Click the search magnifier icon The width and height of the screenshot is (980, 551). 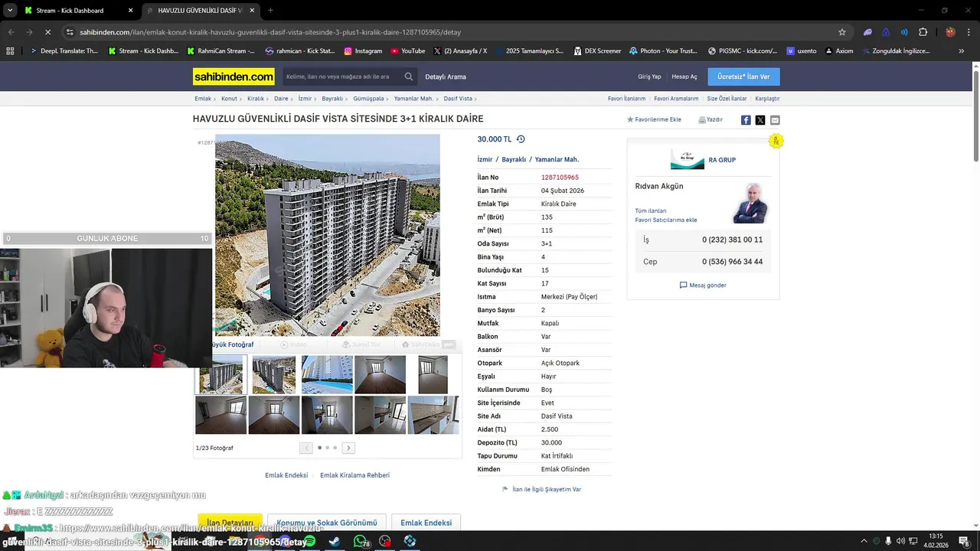click(409, 77)
